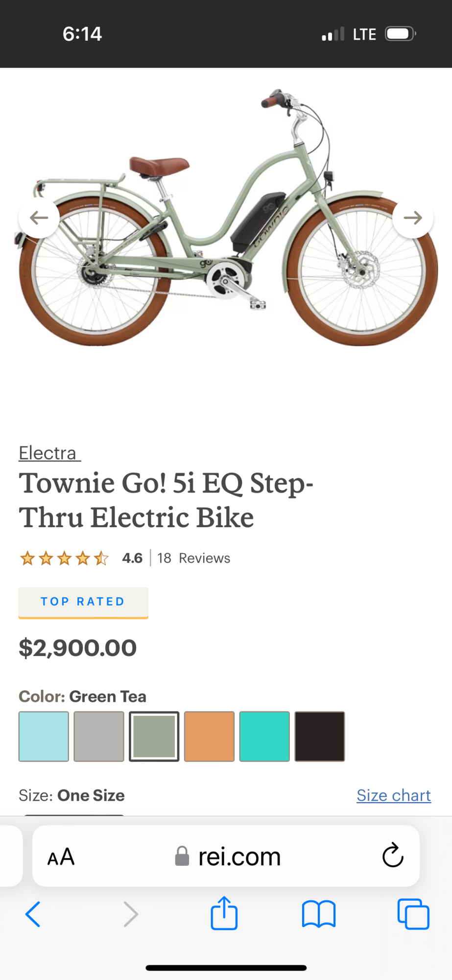Viewport: 452px width, 980px height.
Task: Tap the grayed forward navigation chevron
Action: [130, 913]
